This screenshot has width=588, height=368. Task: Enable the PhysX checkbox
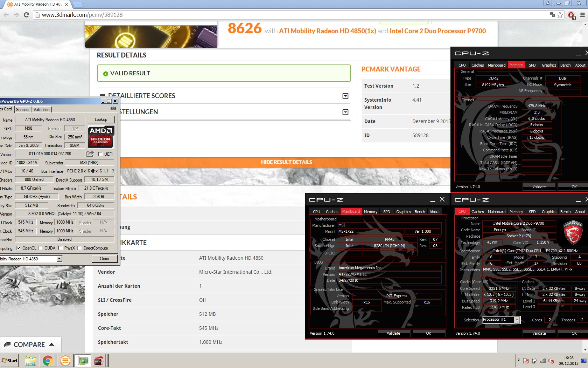tap(61, 248)
